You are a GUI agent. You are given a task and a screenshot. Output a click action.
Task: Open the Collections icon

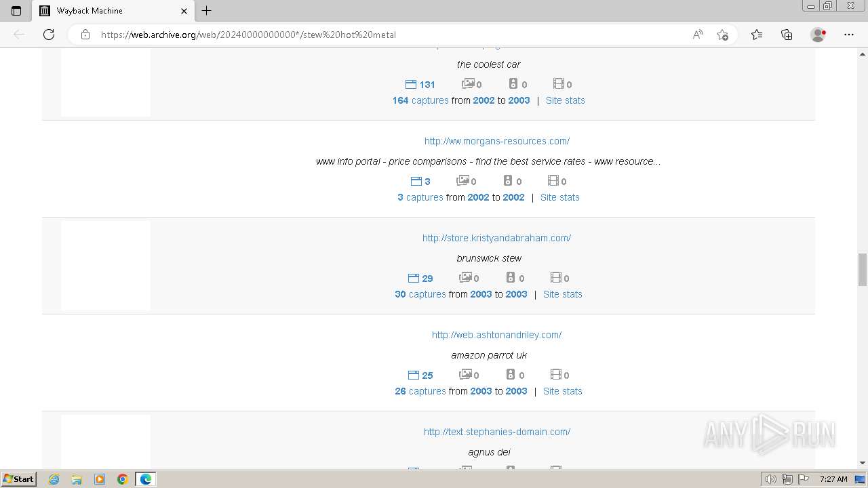coord(787,35)
